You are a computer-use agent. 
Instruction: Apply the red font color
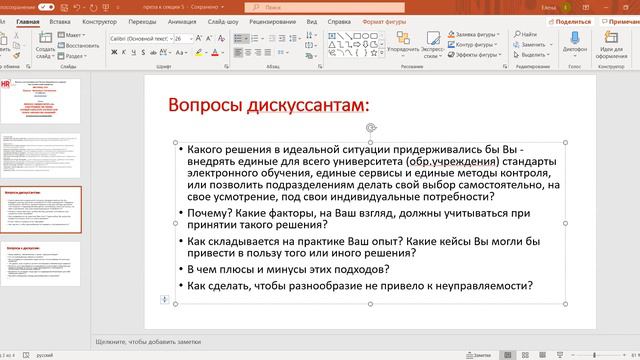click(215, 52)
